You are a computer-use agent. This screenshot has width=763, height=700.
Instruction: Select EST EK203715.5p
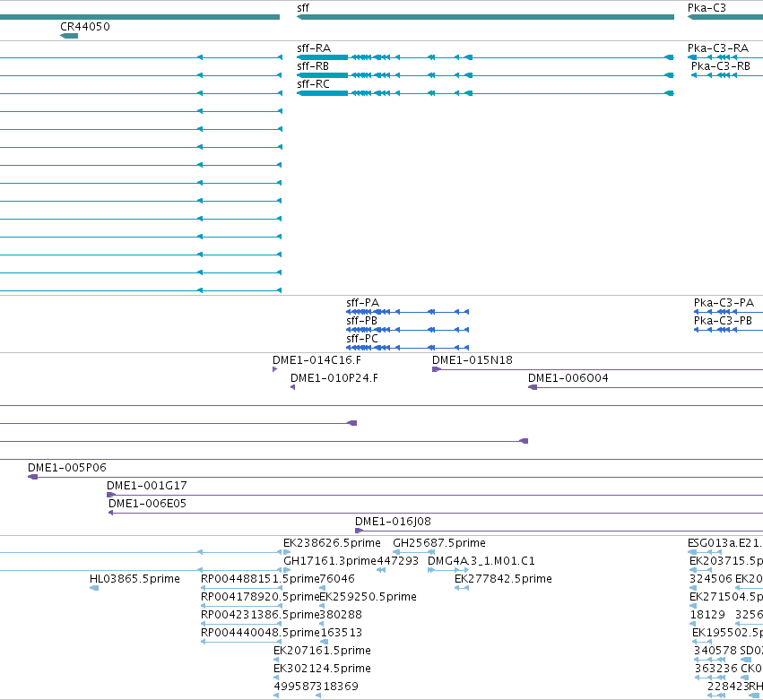click(x=701, y=570)
